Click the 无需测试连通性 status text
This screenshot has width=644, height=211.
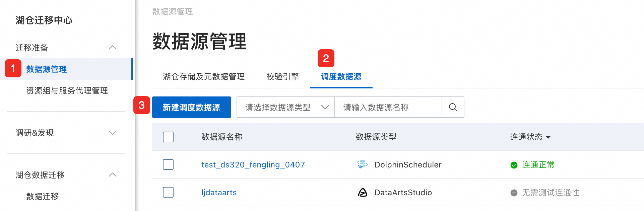click(x=551, y=193)
